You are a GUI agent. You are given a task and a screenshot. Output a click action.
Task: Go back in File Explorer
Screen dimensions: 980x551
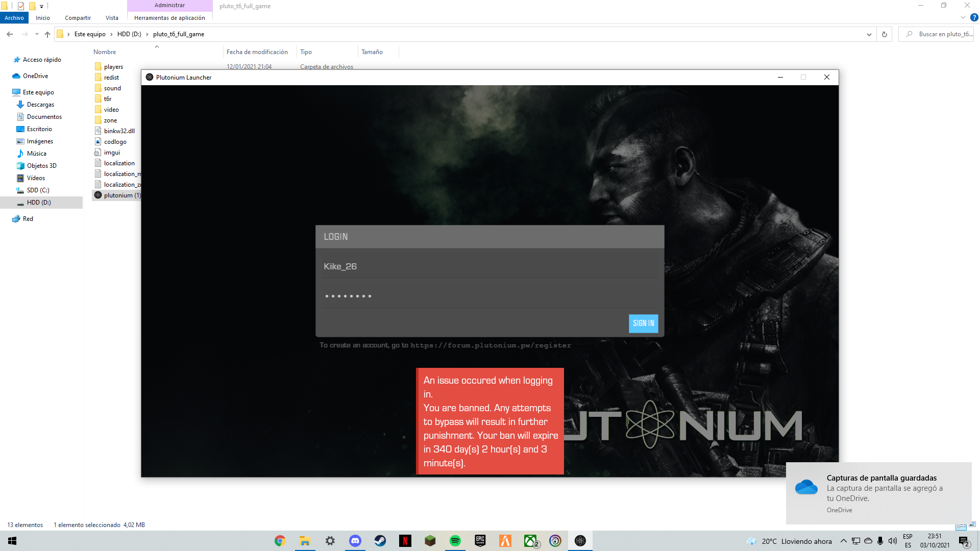[x=10, y=34]
